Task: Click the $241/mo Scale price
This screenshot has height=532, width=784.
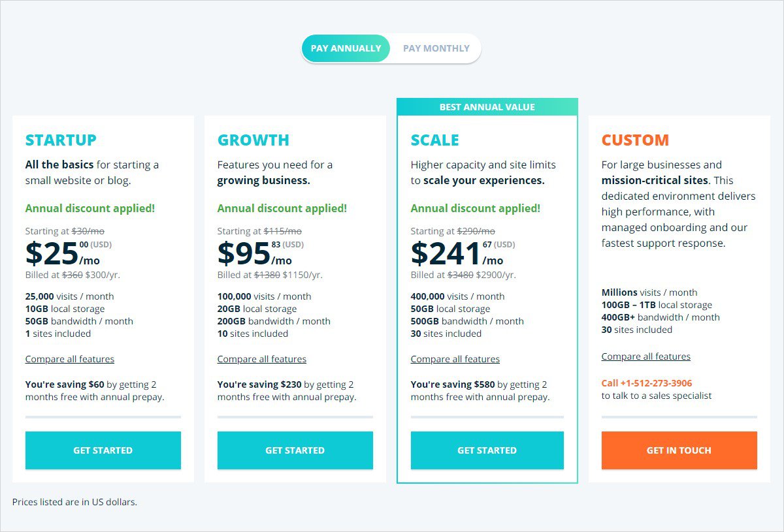Action: tap(457, 254)
